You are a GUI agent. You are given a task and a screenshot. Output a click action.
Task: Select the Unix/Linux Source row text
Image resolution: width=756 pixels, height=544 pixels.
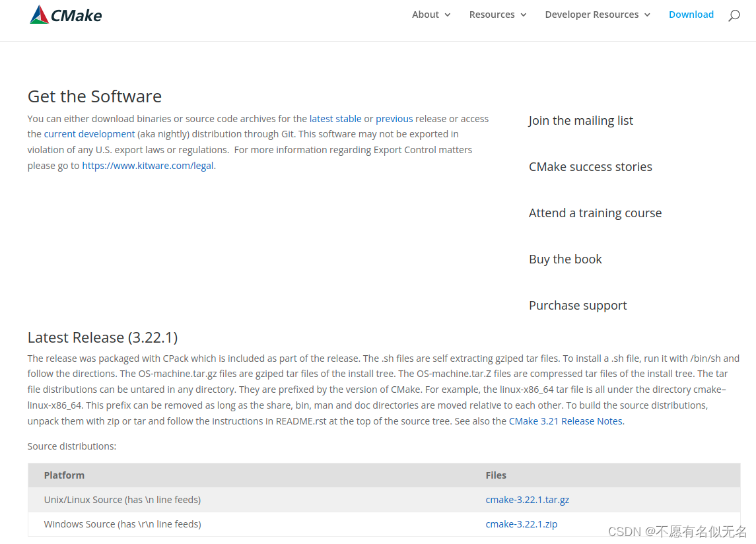(122, 500)
